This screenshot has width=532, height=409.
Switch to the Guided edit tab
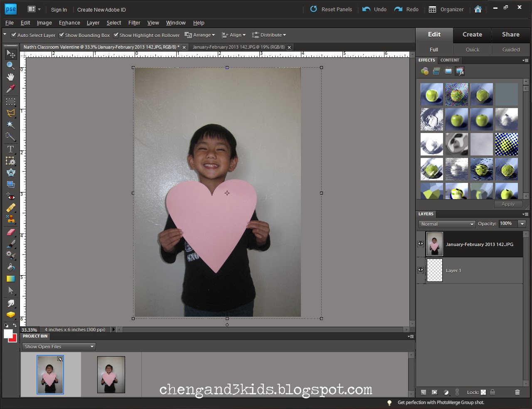(511, 49)
